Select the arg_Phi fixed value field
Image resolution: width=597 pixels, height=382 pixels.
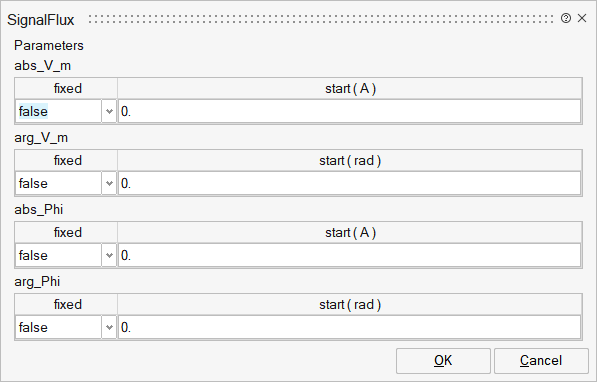click(x=58, y=328)
